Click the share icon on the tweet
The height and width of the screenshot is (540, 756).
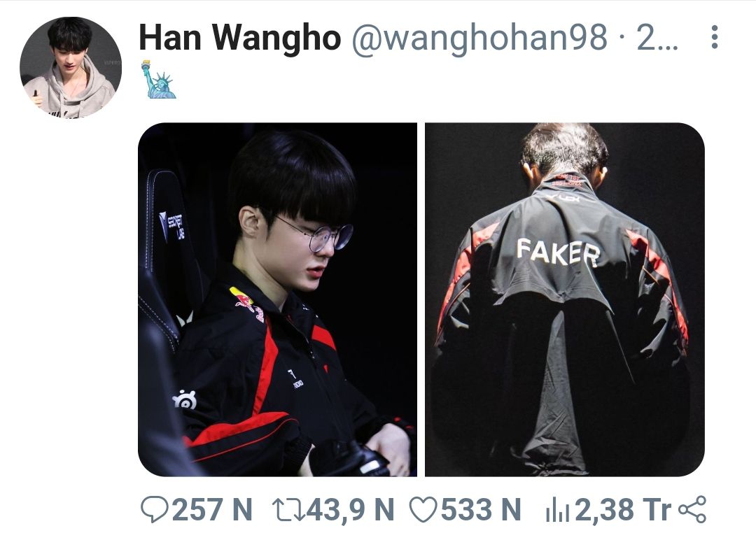point(692,509)
